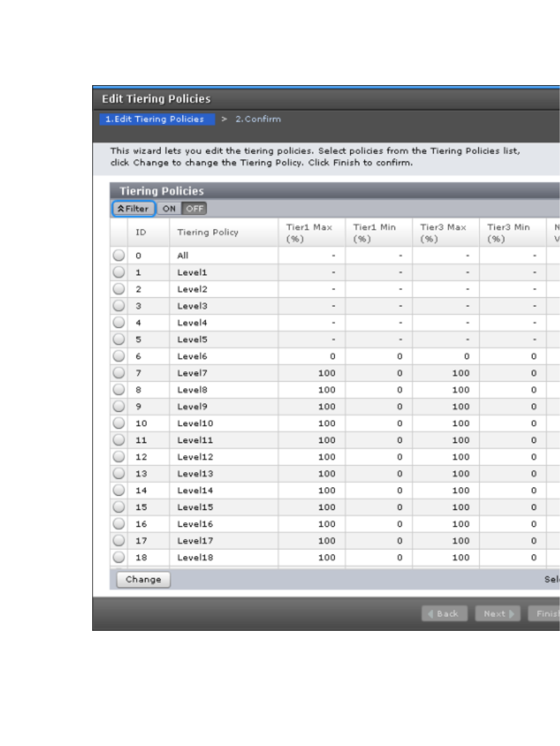Proceed with the Next button
Screen dimensions: 560x746
coord(498,613)
